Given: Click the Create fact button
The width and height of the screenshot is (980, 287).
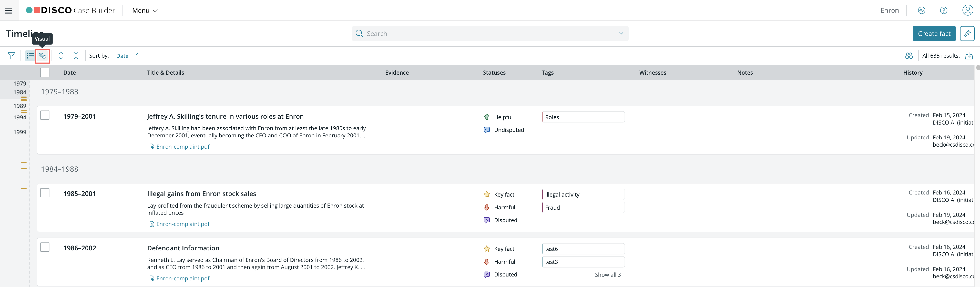Looking at the screenshot, I should [934, 33].
